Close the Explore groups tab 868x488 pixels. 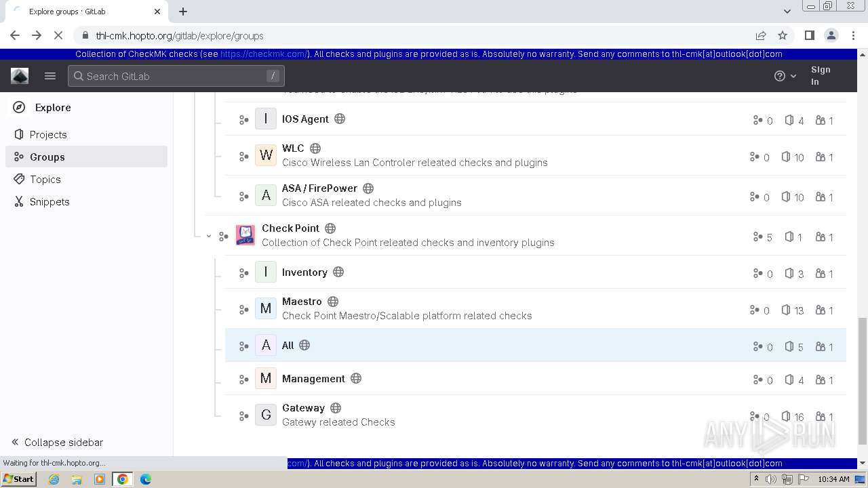[157, 12]
